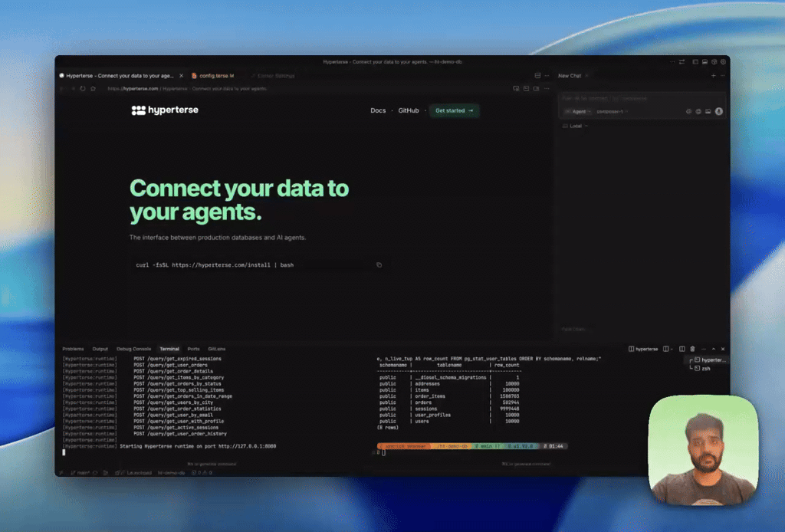
Task: Switch to the Cursor Settings tab
Action: coord(273,76)
